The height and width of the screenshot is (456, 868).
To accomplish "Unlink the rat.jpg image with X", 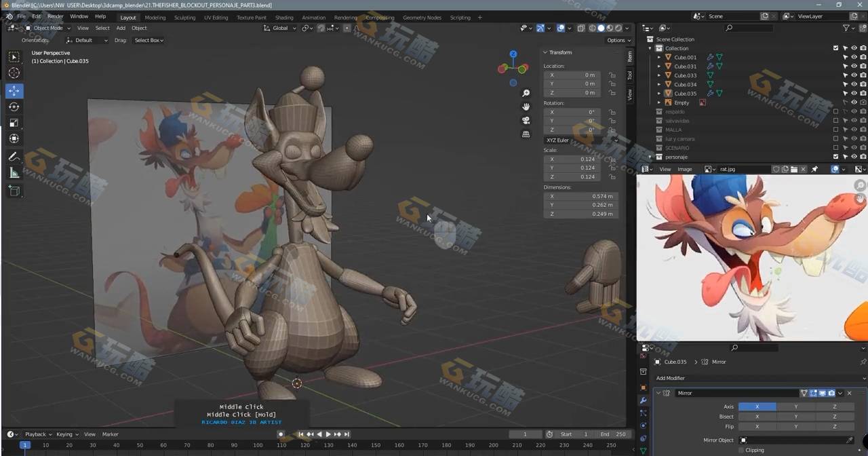I will [805, 169].
